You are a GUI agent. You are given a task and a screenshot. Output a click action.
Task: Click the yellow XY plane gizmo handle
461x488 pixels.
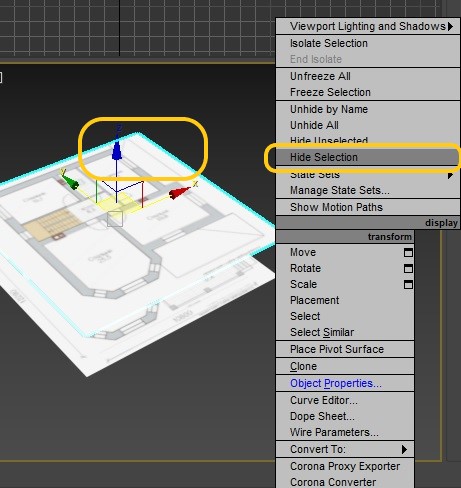pos(118,203)
